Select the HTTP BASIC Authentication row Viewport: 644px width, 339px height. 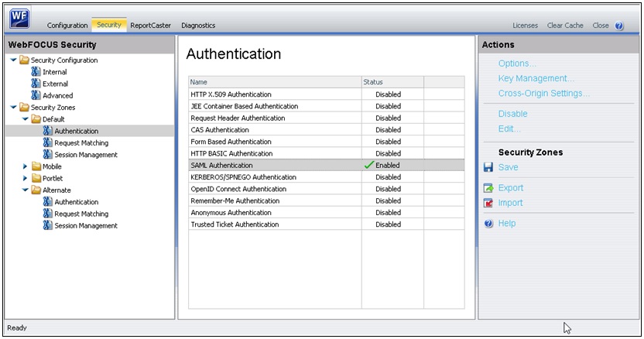(x=327, y=153)
